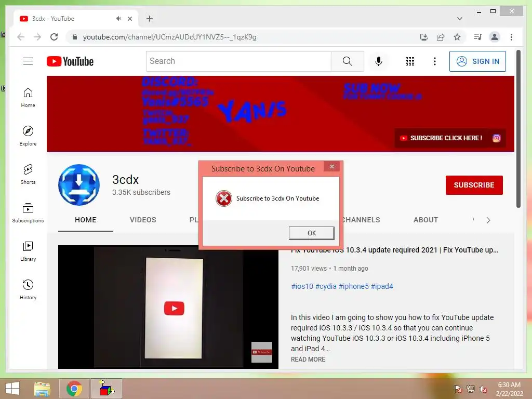Click the red SUBSCRIBE button

[474, 185]
